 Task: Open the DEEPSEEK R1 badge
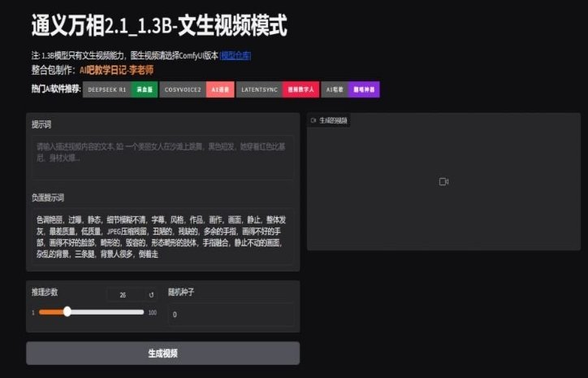click(x=107, y=89)
